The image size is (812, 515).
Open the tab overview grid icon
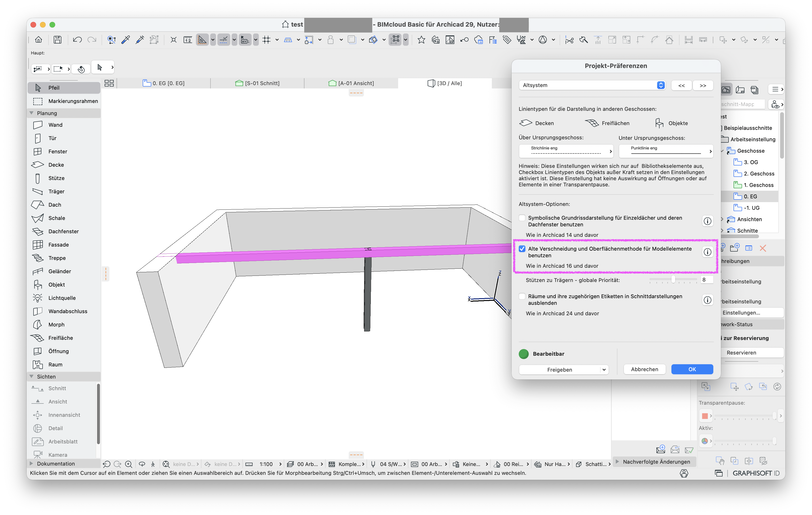[109, 83]
